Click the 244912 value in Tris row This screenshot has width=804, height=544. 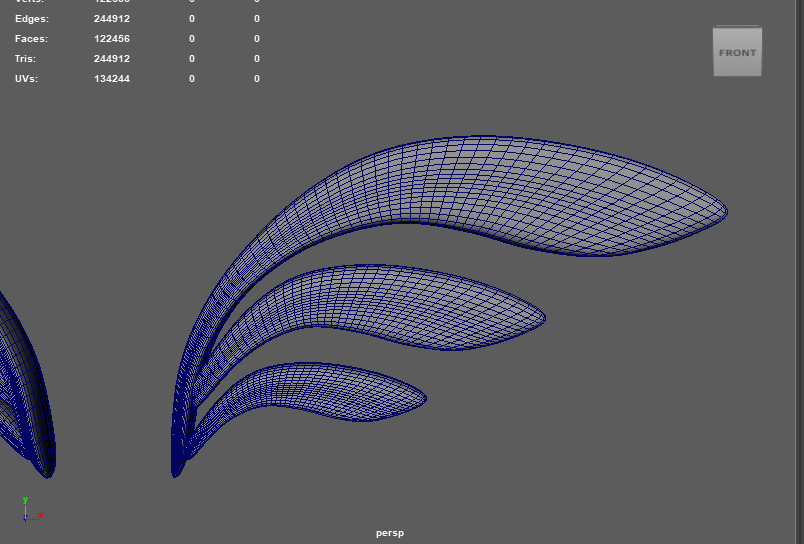[x=112, y=59]
